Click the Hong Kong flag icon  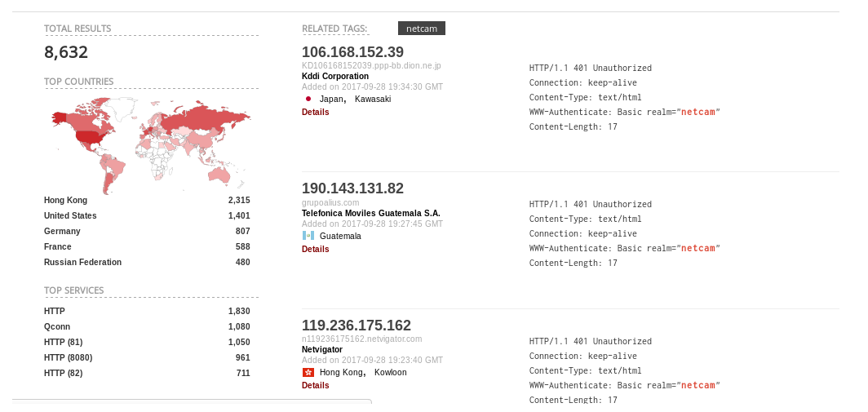pyautogui.click(x=308, y=372)
